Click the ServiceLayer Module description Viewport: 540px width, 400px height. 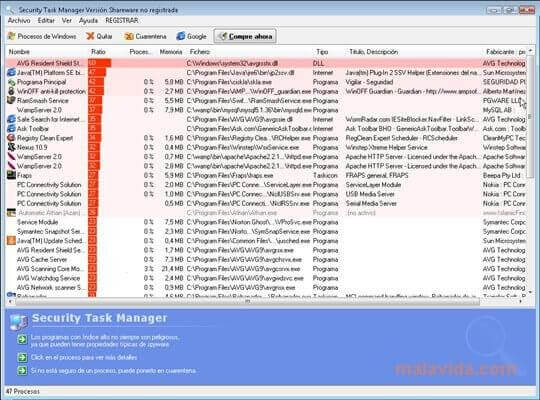tap(373, 185)
